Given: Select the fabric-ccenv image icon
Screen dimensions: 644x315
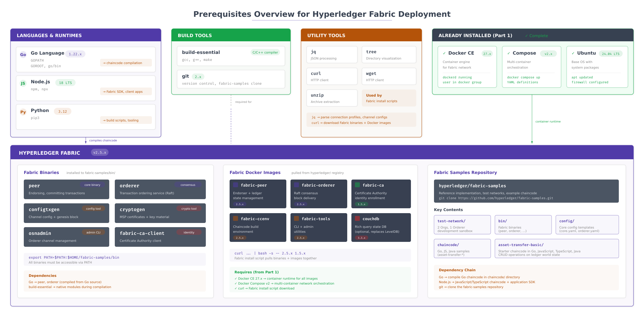Looking at the screenshot, I should (x=235, y=218).
